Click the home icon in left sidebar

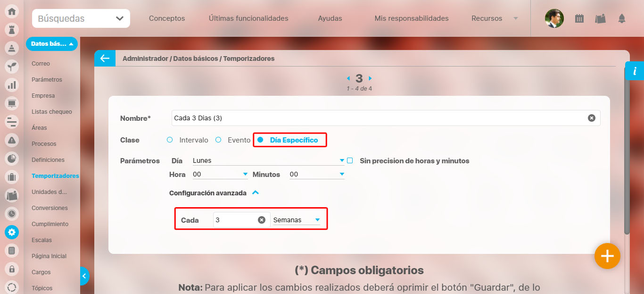[12, 11]
